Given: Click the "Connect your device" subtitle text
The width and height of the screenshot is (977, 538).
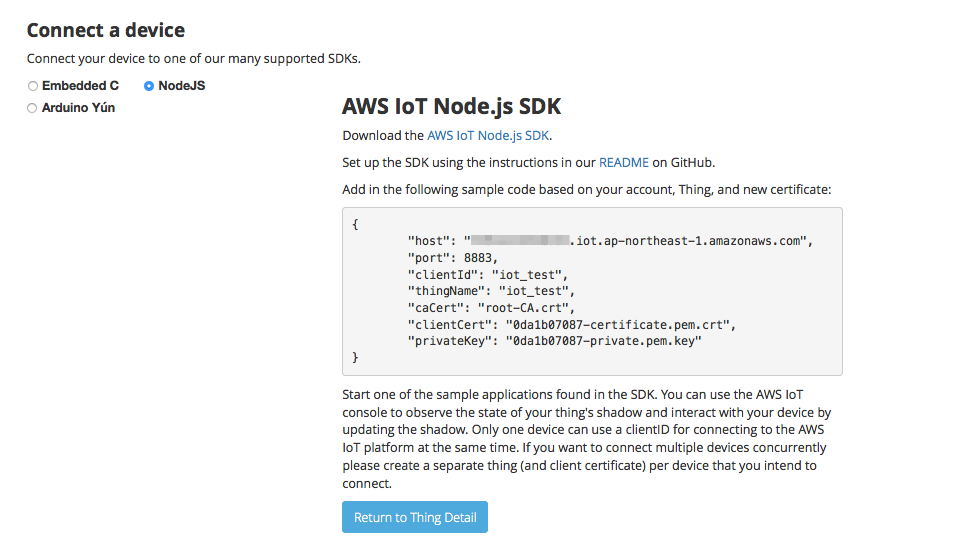Looking at the screenshot, I should tap(193, 58).
